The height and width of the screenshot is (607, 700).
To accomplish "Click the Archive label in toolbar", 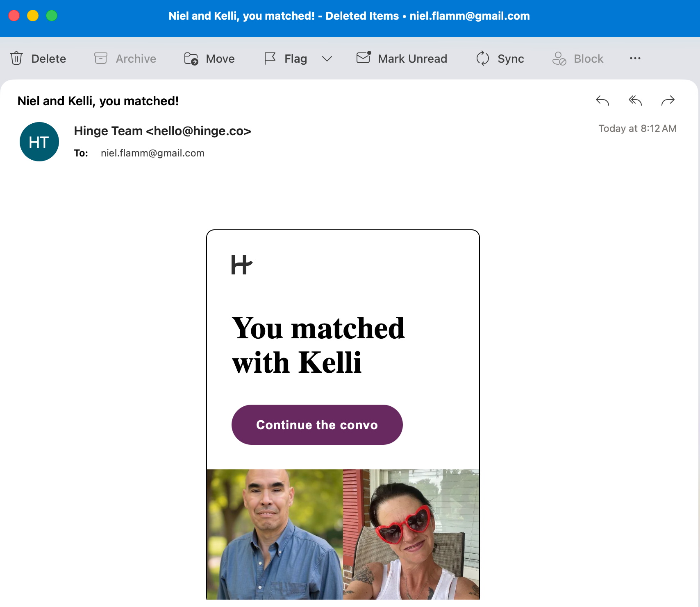I will coord(136,59).
